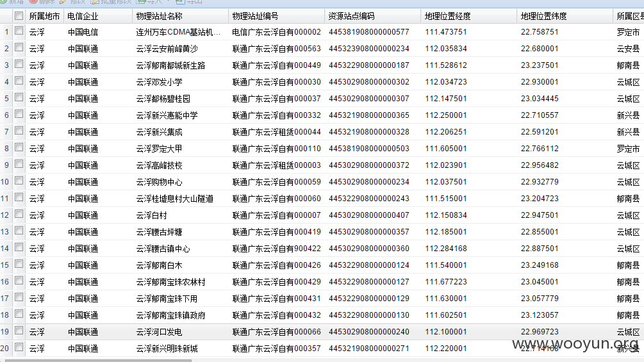Click row number 13 cell

[x=5, y=232]
